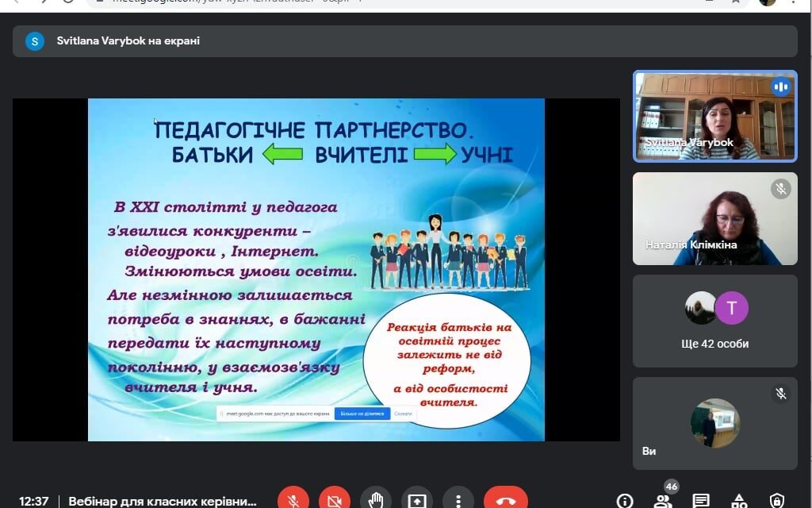Open the chat panel icon
The image size is (812, 508).
coord(701,501)
